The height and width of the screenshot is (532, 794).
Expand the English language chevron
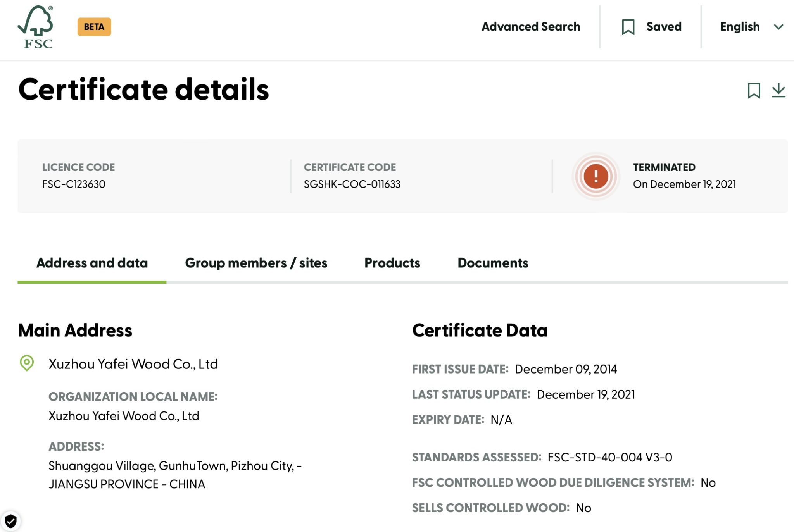[x=778, y=27]
